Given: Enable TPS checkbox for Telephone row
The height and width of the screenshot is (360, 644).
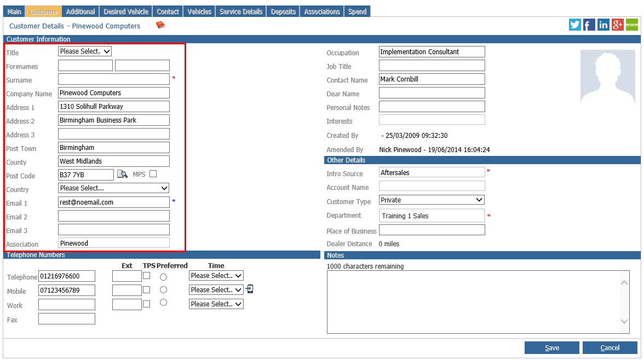Looking at the screenshot, I should pos(147,276).
